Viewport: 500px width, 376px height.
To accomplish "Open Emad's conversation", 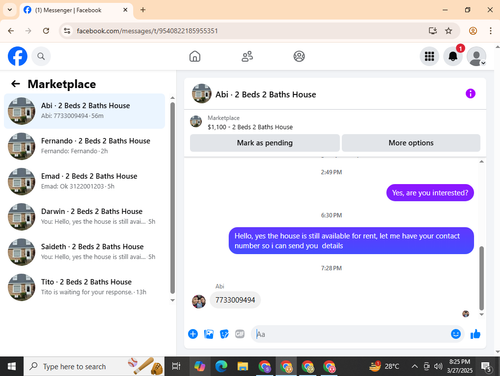I will [84, 181].
